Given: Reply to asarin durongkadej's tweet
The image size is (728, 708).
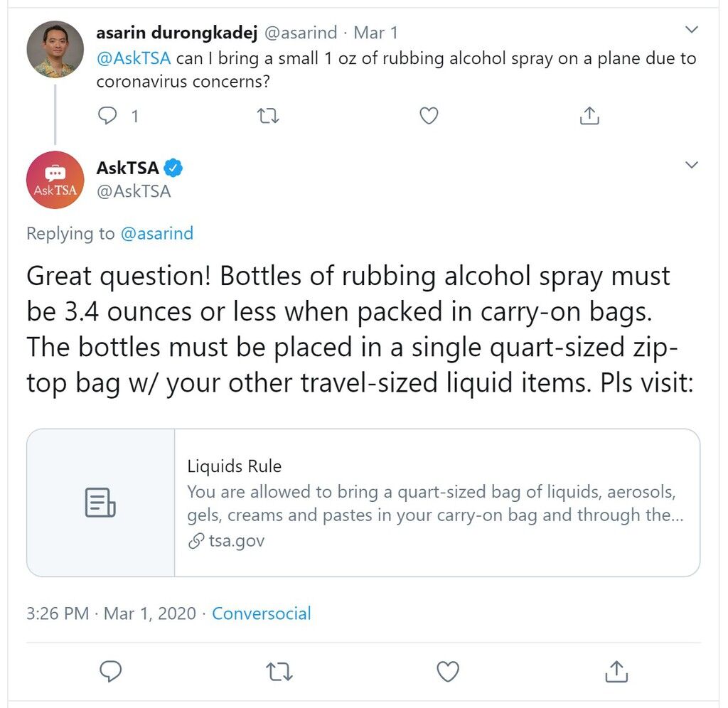Looking at the screenshot, I should (x=107, y=116).
